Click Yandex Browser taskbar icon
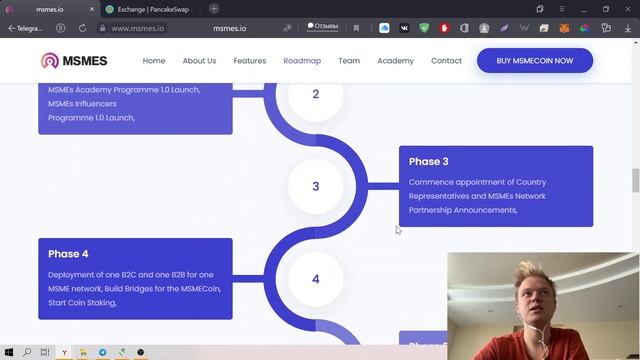Viewport: 640px width, 360px height. coord(64,352)
